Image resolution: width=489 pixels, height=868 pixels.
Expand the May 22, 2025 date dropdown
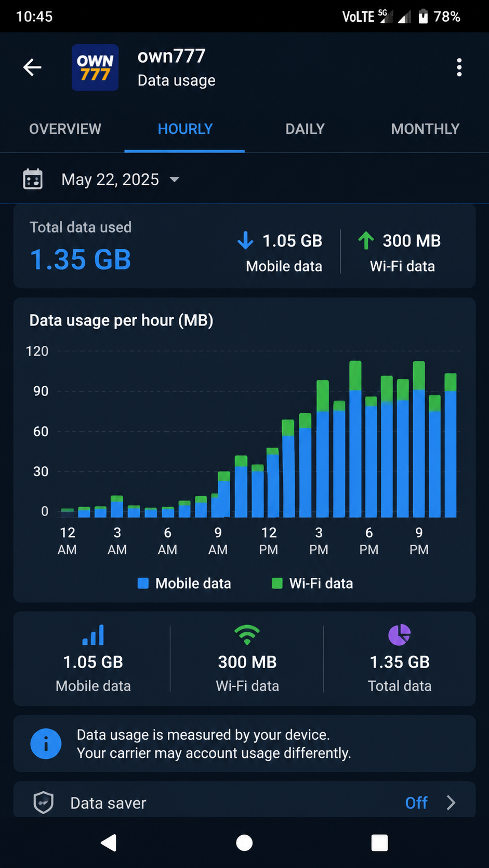120,179
